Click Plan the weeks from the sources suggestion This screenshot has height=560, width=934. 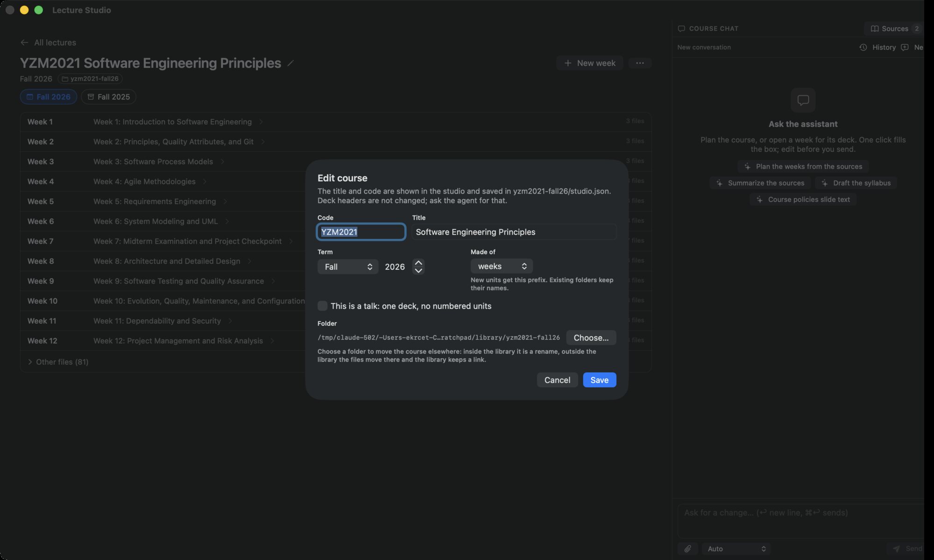[803, 167]
